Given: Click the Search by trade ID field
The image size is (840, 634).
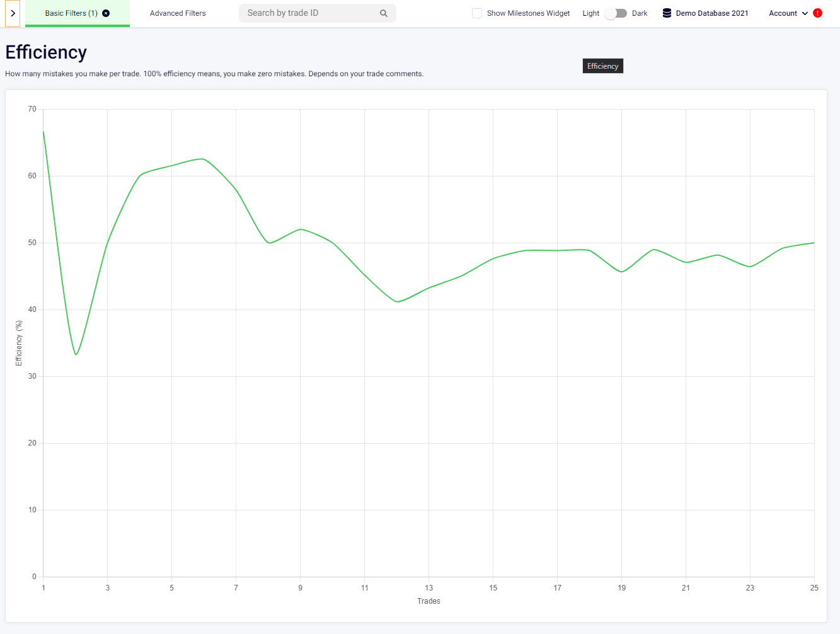Looking at the screenshot, I should click(309, 13).
